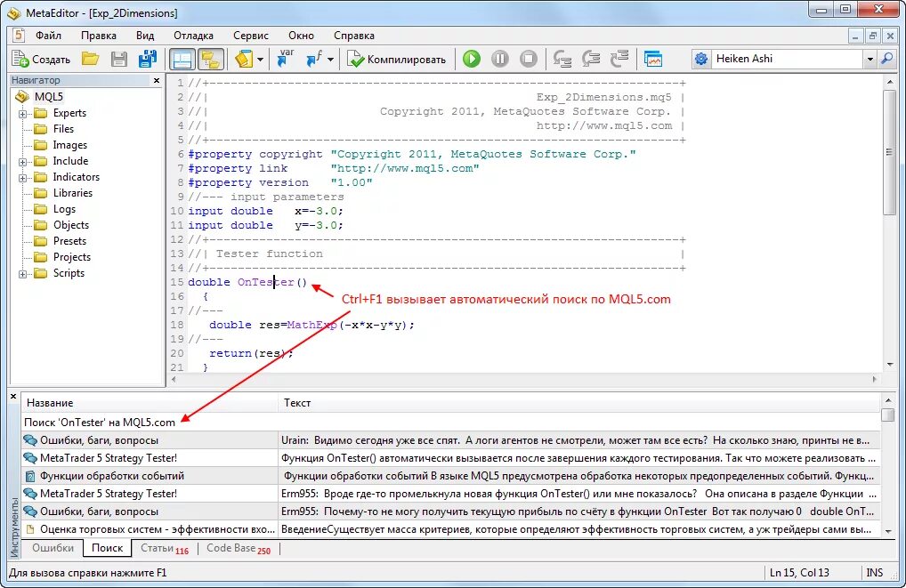Click the magnifier search icon
906x588 pixels.
tap(887, 59)
